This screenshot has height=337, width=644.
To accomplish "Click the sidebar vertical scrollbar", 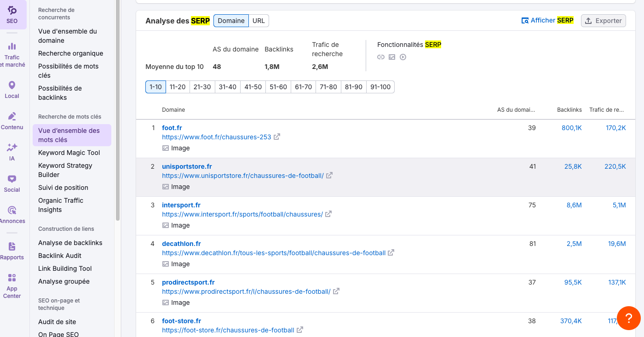I will (118, 110).
